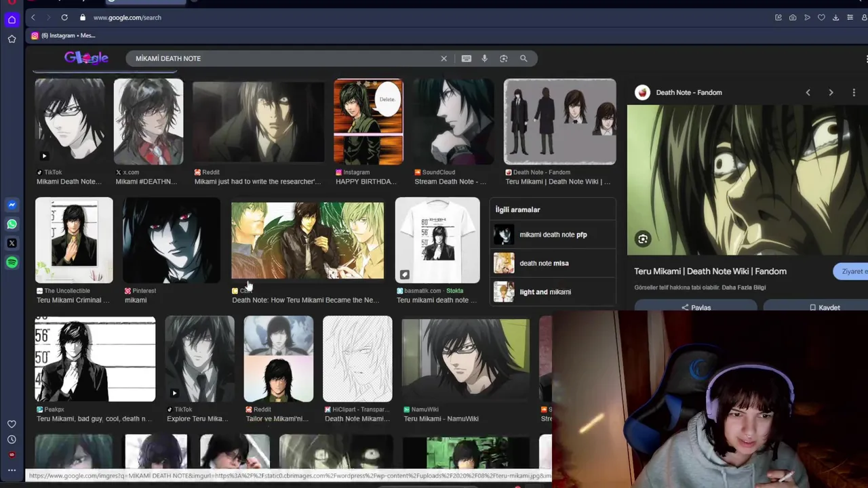Open WhatsApp from the sidebar
868x488 pixels.
12,224
